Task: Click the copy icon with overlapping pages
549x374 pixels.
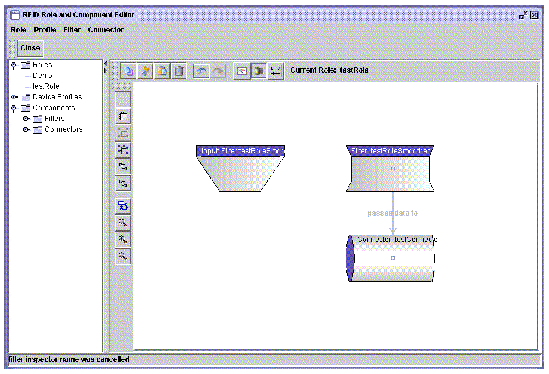Action: coord(128,71)
